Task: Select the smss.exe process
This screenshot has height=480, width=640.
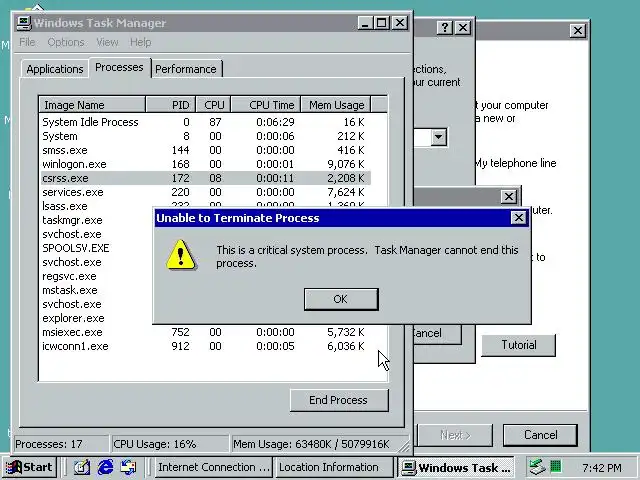Action: point(206,150)
